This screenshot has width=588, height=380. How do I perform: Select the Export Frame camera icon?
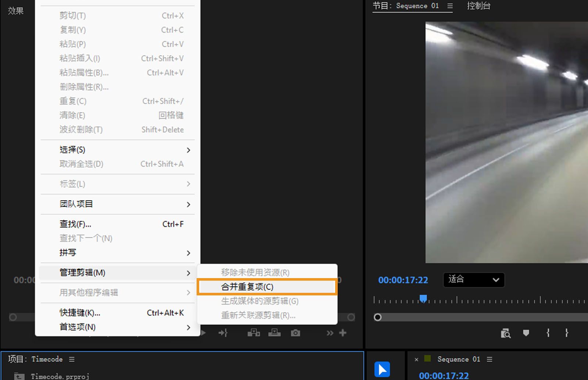tap(295, 333)
